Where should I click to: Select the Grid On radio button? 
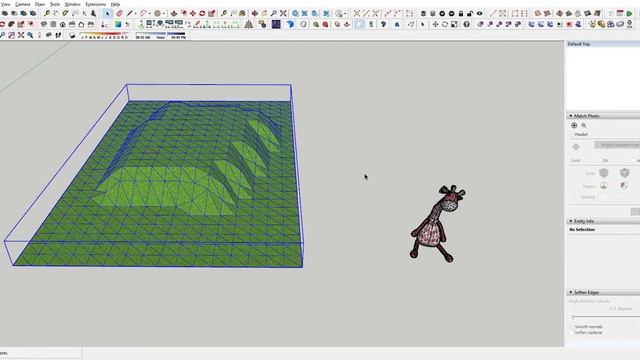click(x=600, y=160)
